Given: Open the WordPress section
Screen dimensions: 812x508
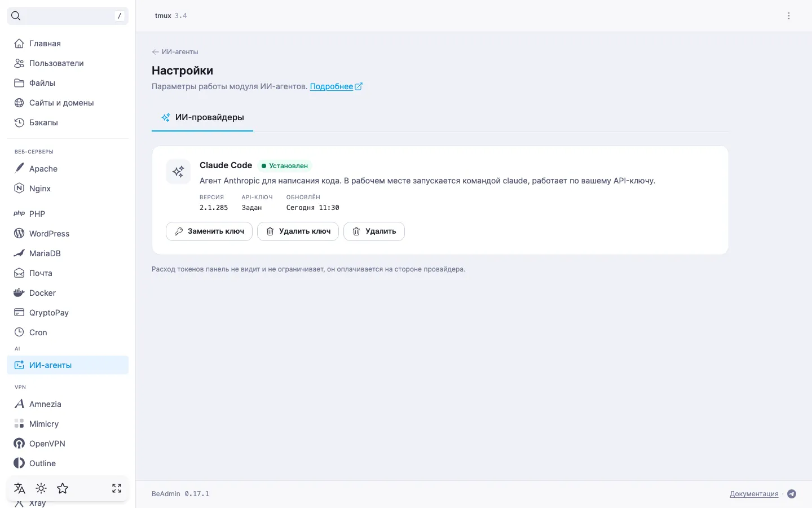Looking at the screenshot, I should [x=68, y=234].
